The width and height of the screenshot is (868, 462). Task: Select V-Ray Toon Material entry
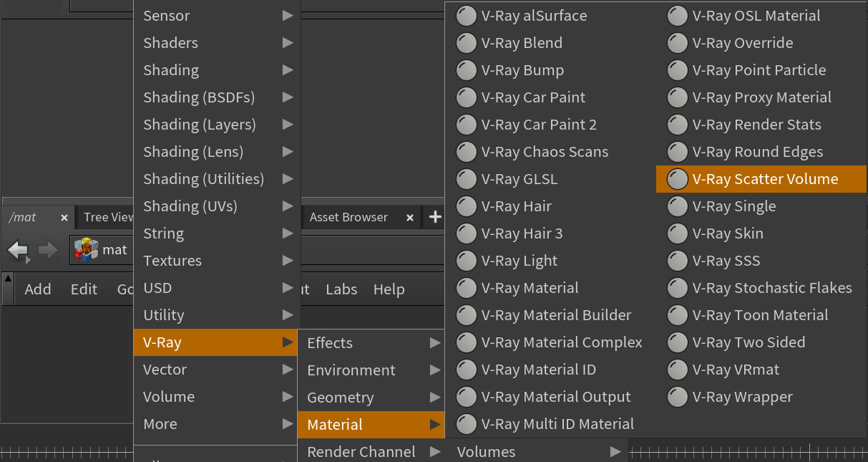click(x=761, y=315)
